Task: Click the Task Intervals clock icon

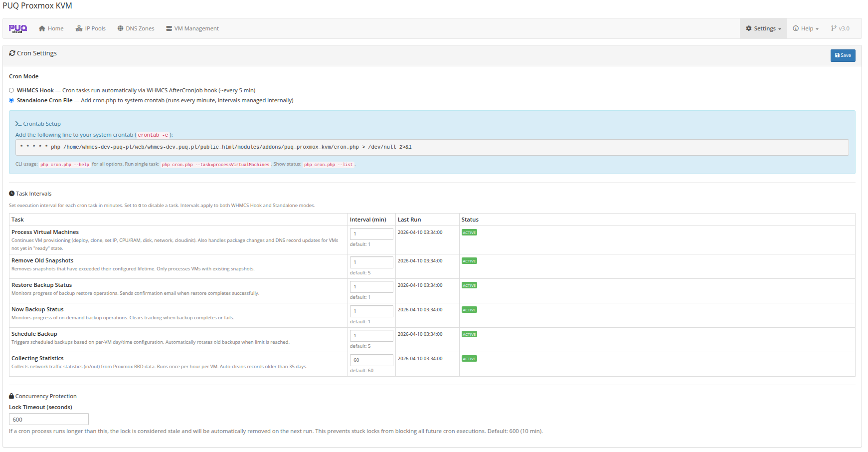Action: point(11,193)
